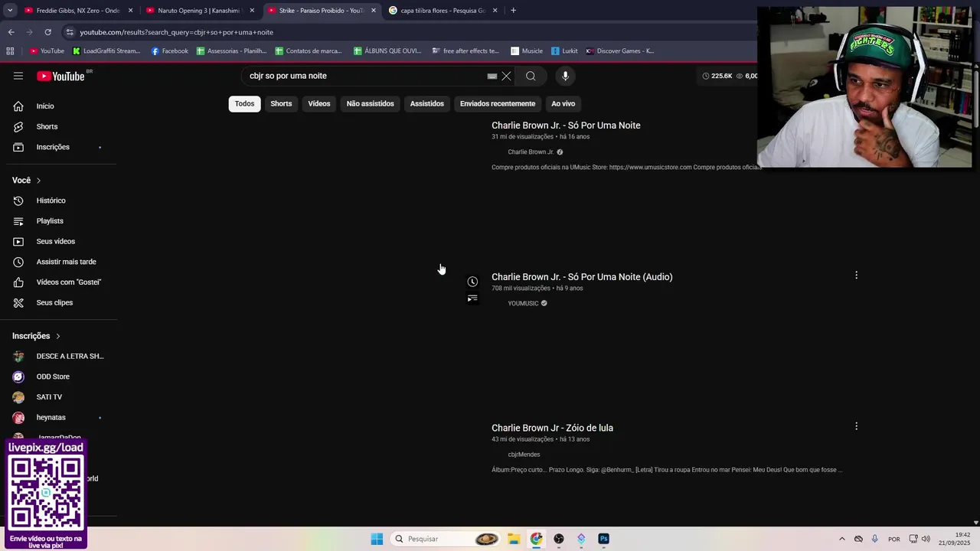Open the LoadGraffiti Stream bookmark

click(x=106, y=51)
